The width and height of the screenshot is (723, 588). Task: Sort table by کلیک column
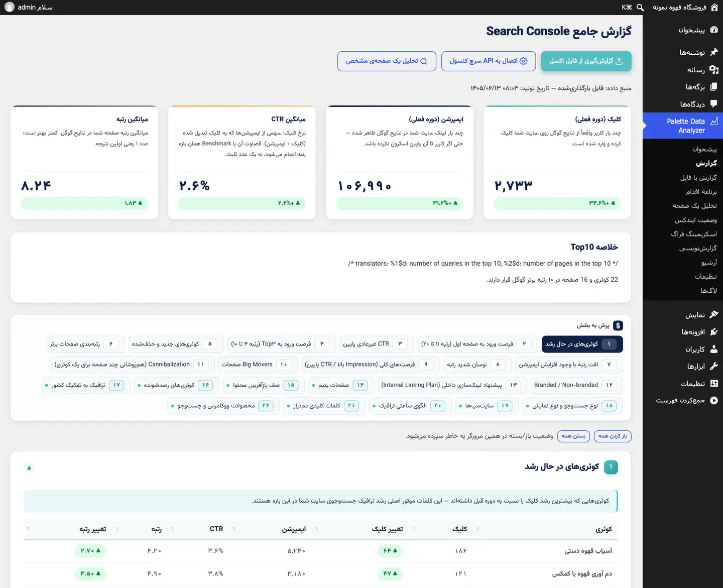click(x=460, y=529)
